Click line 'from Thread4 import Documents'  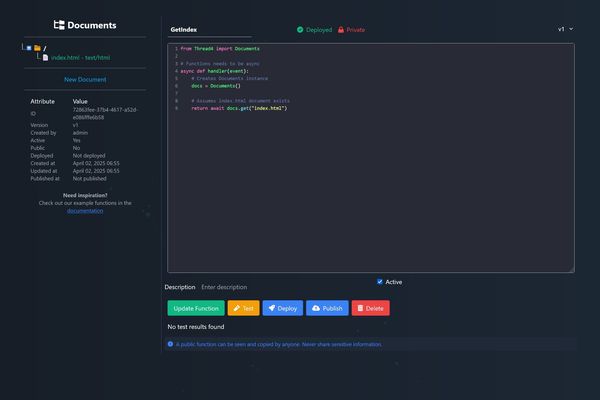(x=220, y=49)
